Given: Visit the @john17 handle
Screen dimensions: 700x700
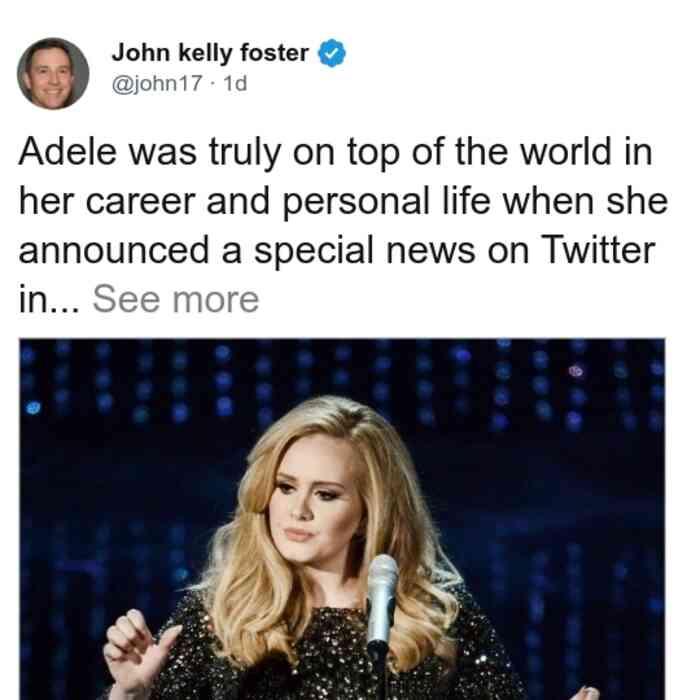Looking at the screenshot, I should (x=157, y=83).
